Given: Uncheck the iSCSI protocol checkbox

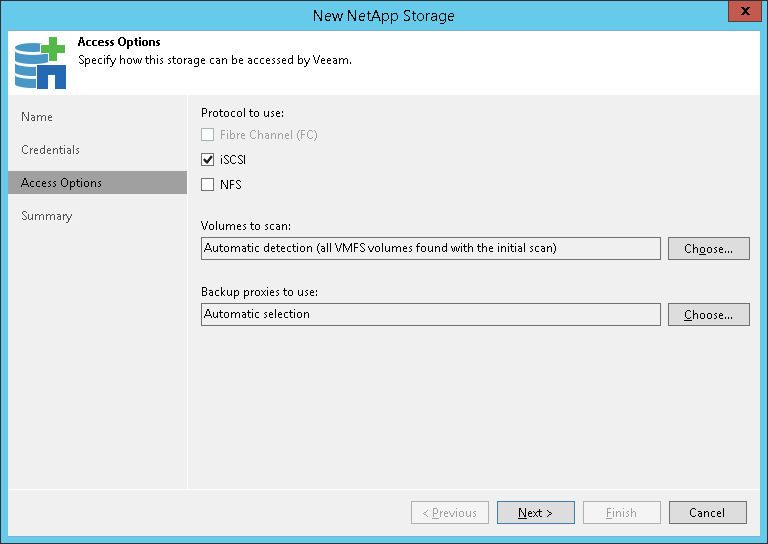Looking at the screenshot, I should click(208, 160).
